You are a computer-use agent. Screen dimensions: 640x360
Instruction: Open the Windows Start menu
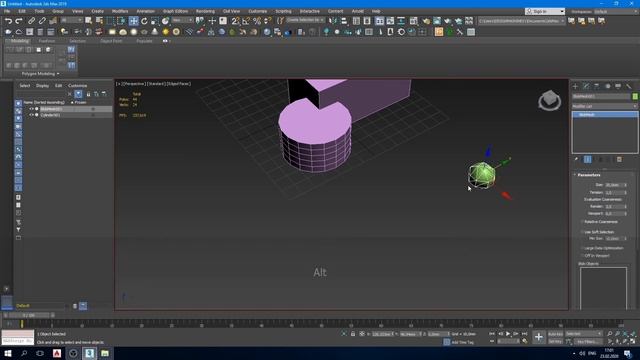tap(8, 353)
